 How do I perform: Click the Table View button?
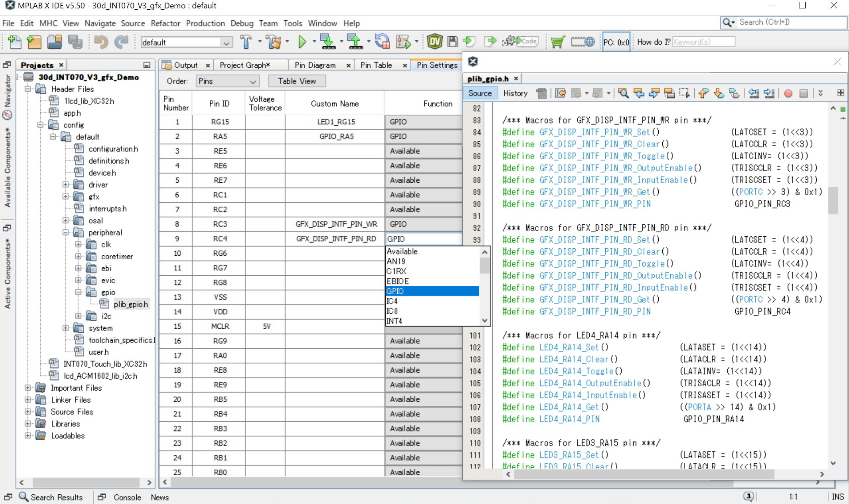[x=297, y=81]
